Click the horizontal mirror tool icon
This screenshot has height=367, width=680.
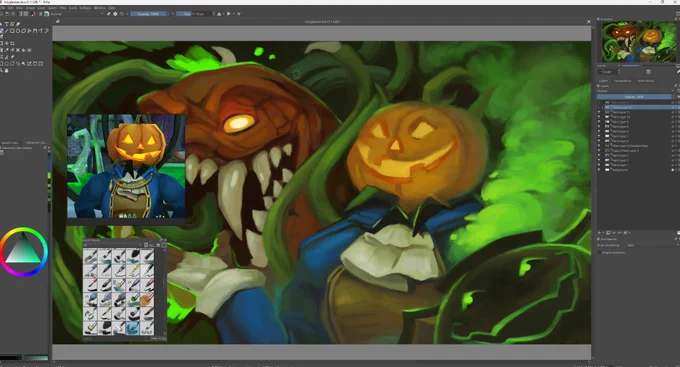click(219, 14)
